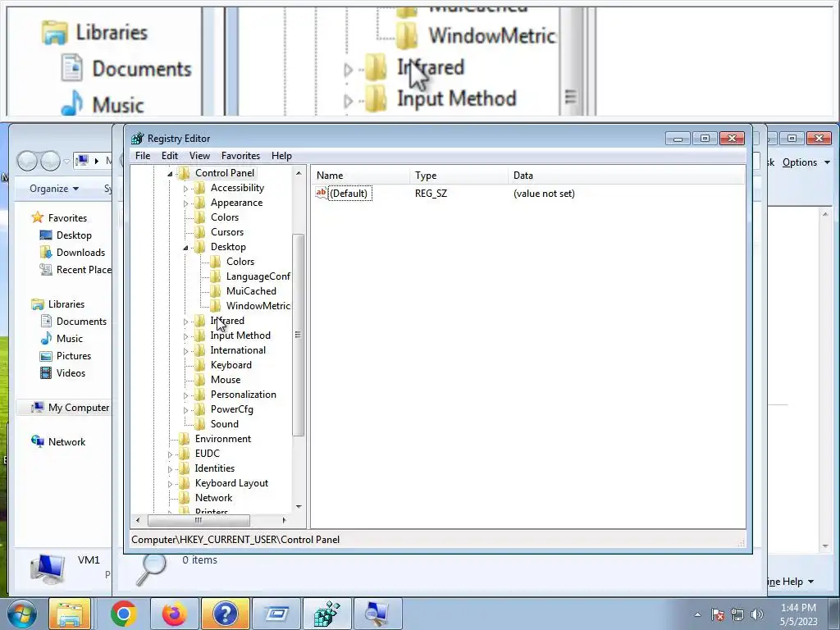Expand the EUDC key
Screen dimensions: 840x630
click(x=170, y=454)
